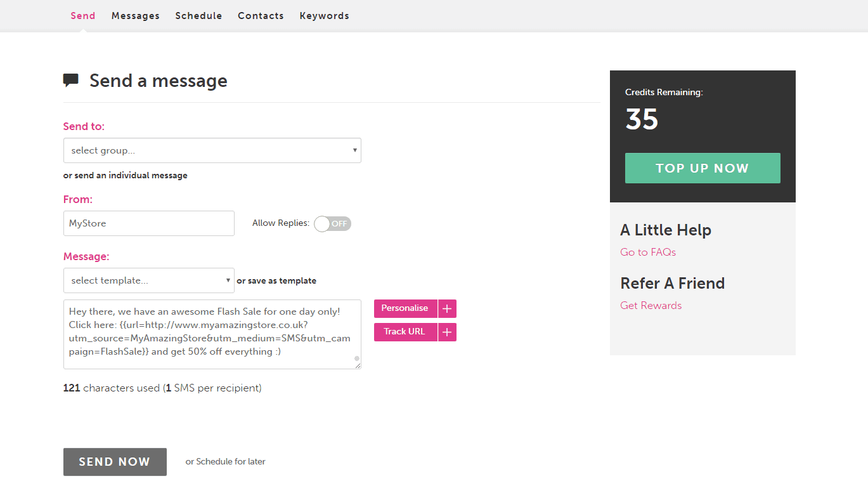Click the Track URL button

coord(405,332)
